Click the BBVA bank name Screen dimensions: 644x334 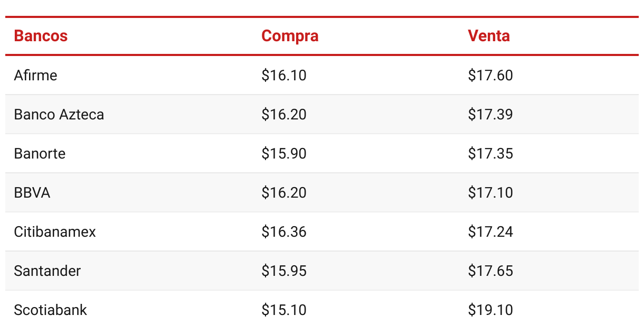pyautogui.click(x=32, y=192)
